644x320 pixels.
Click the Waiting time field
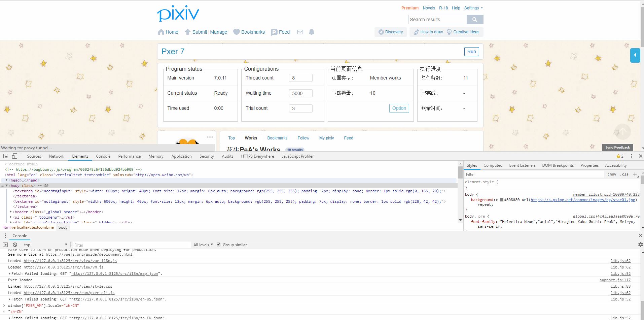click(x=301, y=93)
